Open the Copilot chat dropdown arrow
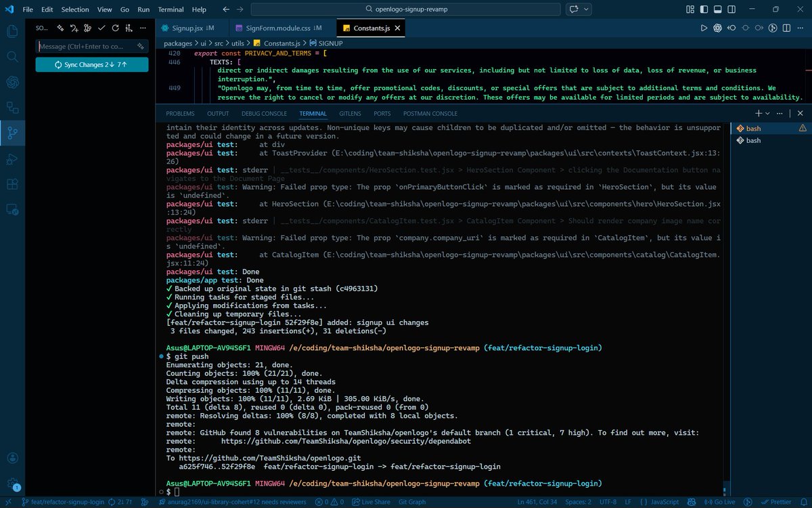 586,9
